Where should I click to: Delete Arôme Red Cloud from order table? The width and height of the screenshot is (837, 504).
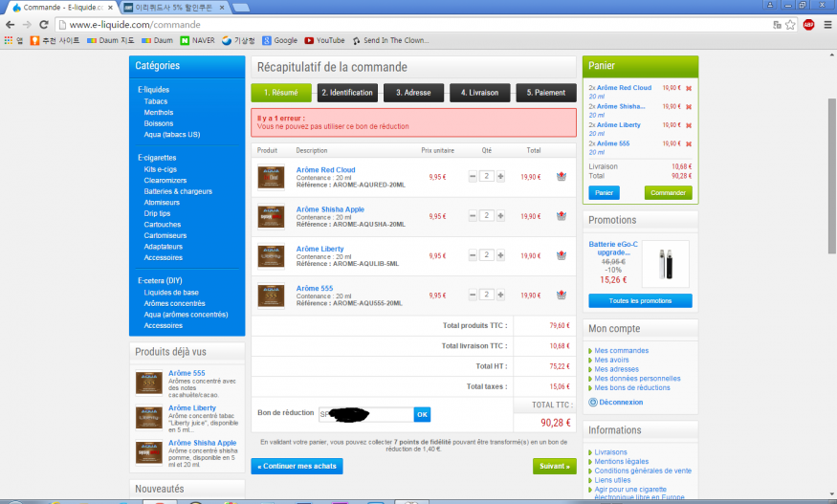pyautogui.click(x=561, y=177)
